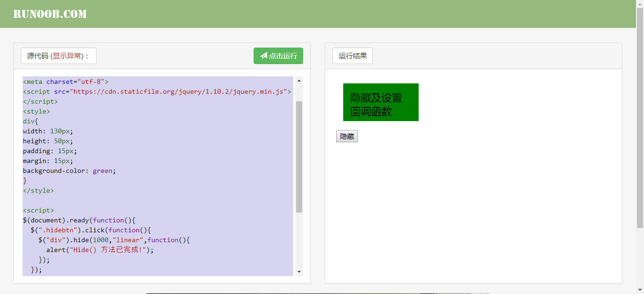Click the 隐藏 button in the result pane

pyautogui.click(x=347, y=136)
